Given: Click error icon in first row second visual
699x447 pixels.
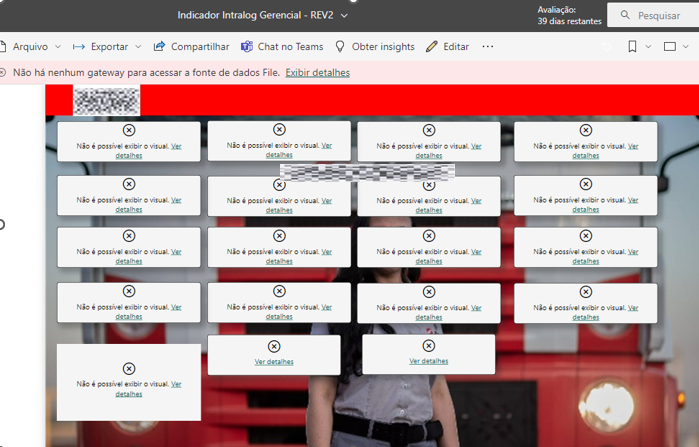Looking at the screenshot, I should pos(279,130).
